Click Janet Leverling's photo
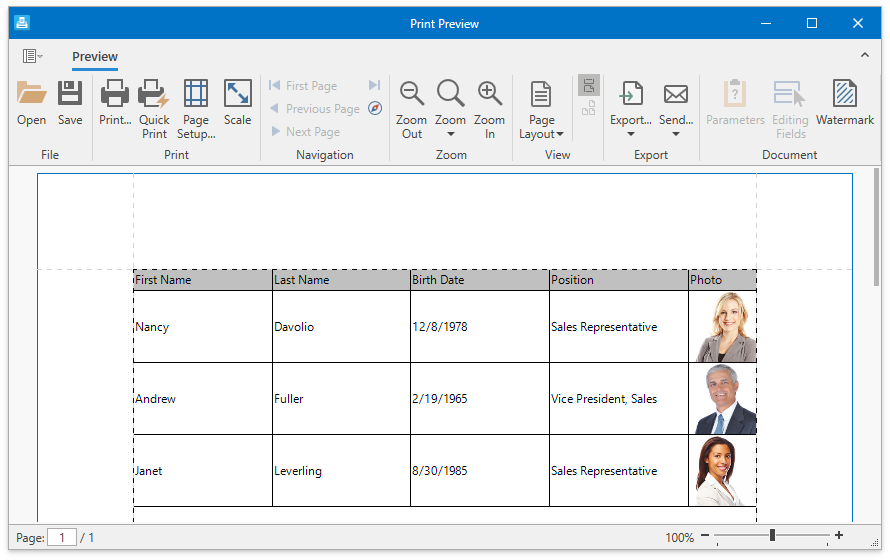Image resolution: width=890 pixels, height=560 pixels. pos(723,471)
